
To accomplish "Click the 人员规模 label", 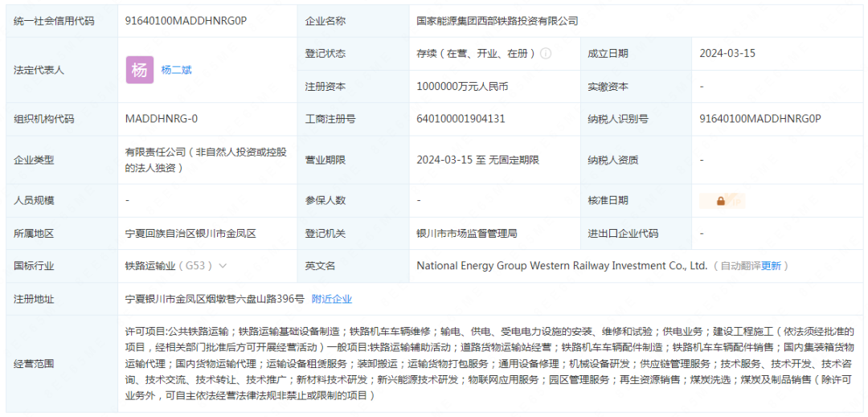I will click(x=34, y=201).
